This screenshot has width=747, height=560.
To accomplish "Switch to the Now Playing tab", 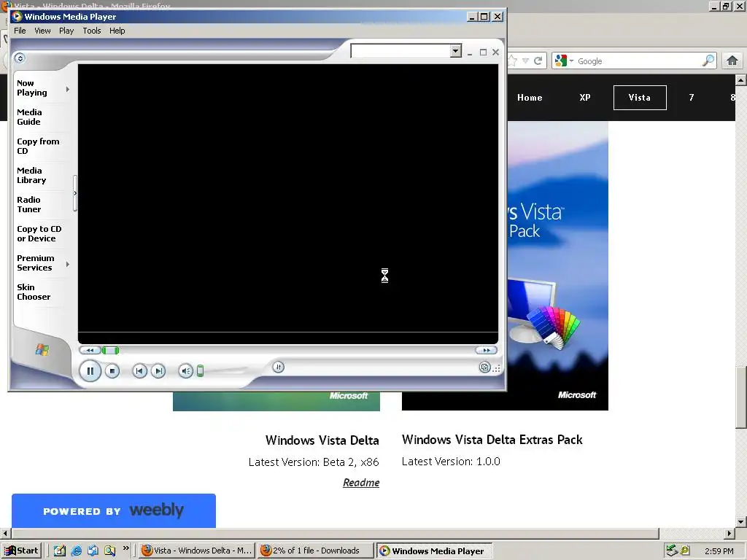I will pyautogui.click(x=32, y=88).
